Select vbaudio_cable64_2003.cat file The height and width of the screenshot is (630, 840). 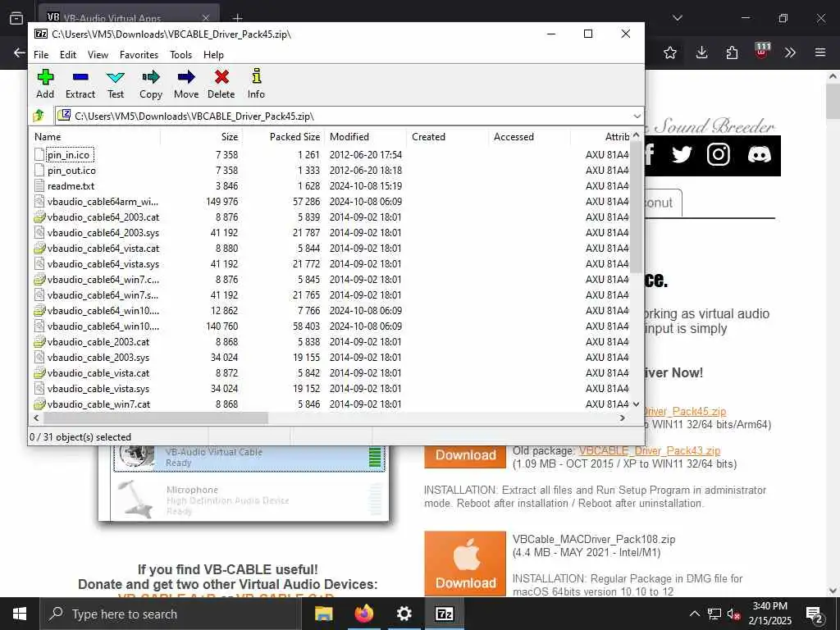(103, 217)
